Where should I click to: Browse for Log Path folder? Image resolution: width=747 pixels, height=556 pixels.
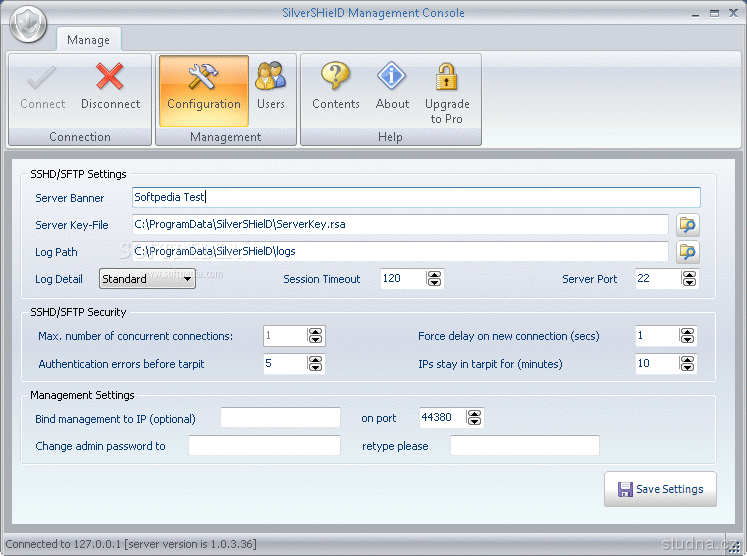click(x=687, y=252)
